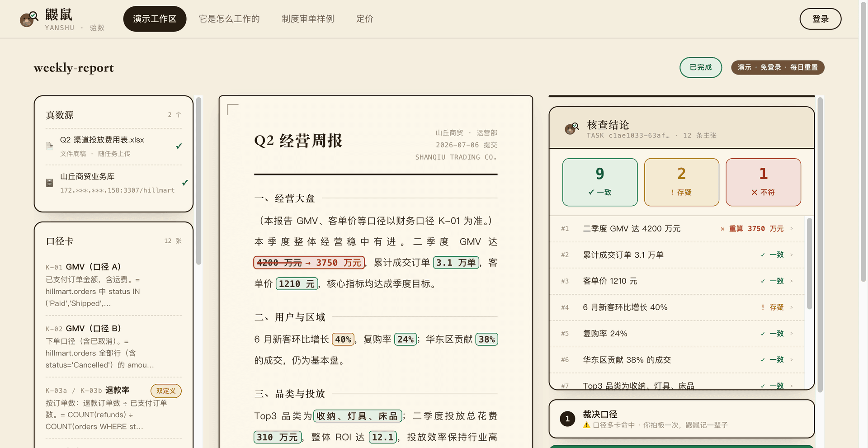Go to 它是怎么工作的 page
This screenshot has height=448, width=868.
point(229,19)
